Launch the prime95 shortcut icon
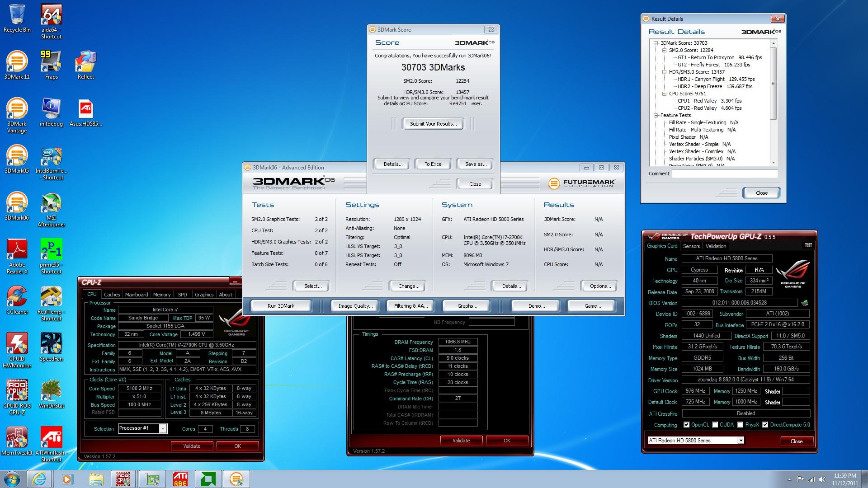868x488 pixels. pos(51,257)
